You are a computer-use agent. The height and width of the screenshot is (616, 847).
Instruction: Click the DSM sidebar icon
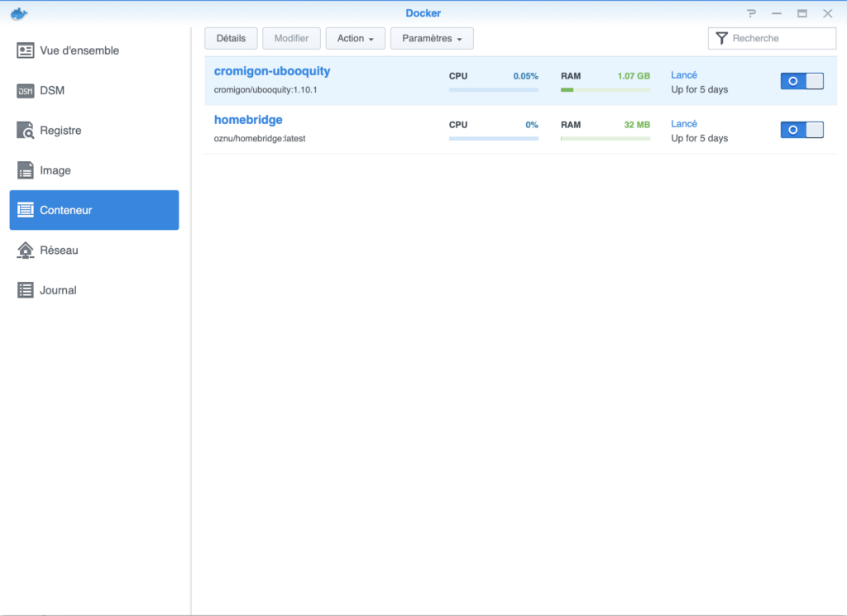pos(26,91)
